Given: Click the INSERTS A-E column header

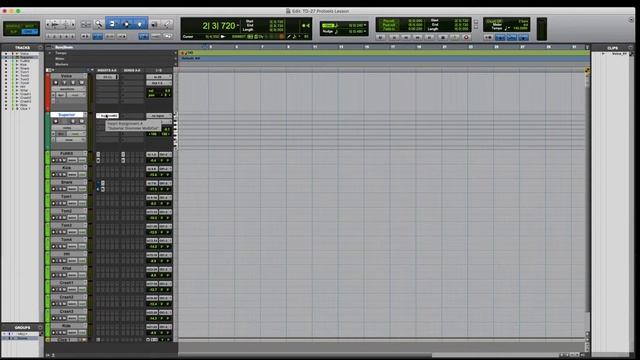Looking at the screenshot, I should (x=107, y=70).
